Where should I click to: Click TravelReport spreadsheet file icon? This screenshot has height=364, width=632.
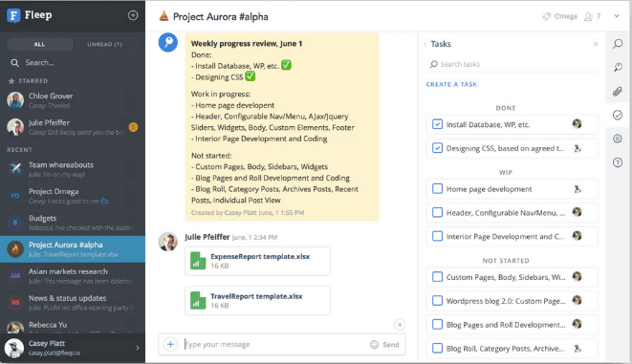(x=198, y=300)
